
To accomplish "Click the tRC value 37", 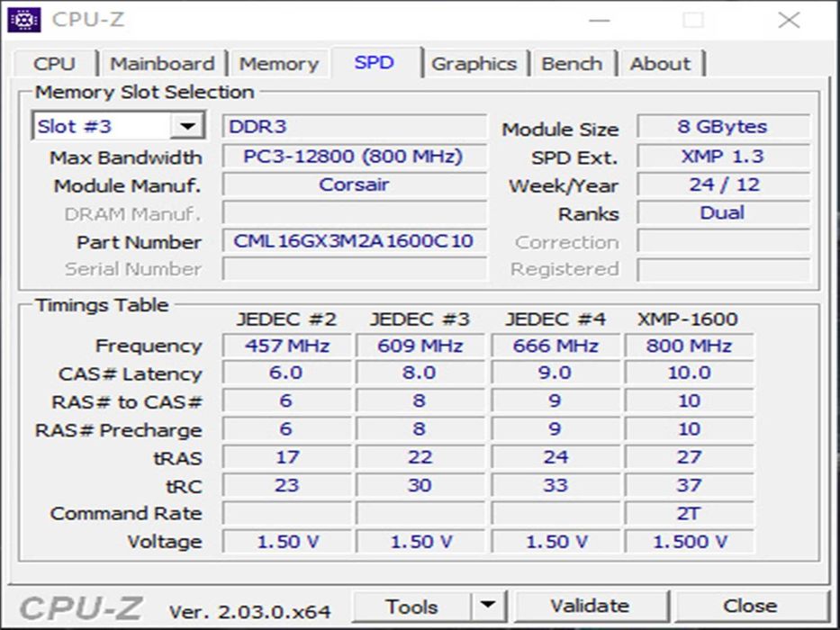I will 689,485.
